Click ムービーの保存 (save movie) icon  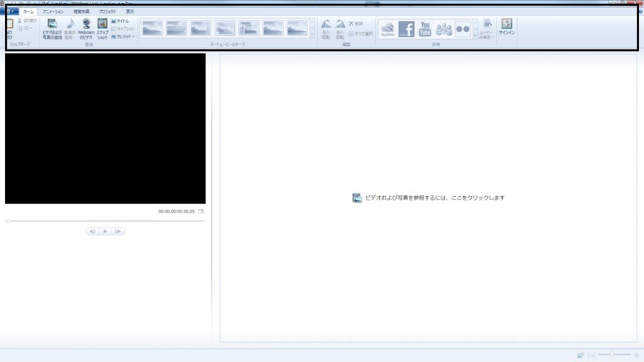click(487, 24)
